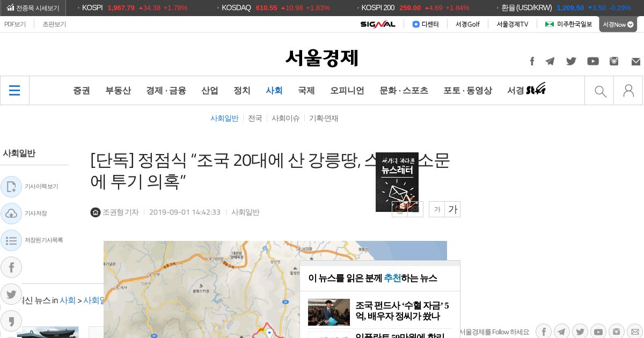This screenshot has height=338, width=644.
Task: Select the 기획·연재 sub-tab
Action: [324, 119]
